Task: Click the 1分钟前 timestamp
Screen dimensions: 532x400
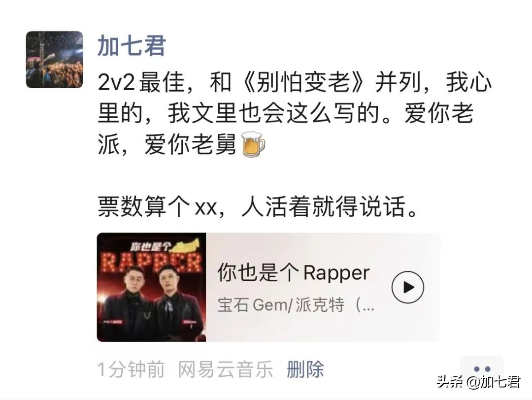Action: tap(131, 369)
